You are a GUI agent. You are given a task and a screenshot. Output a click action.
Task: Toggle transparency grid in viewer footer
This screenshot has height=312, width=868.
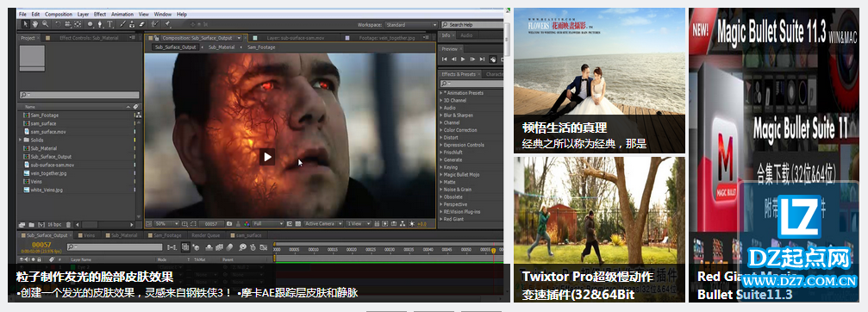click(x=298, y=223)
